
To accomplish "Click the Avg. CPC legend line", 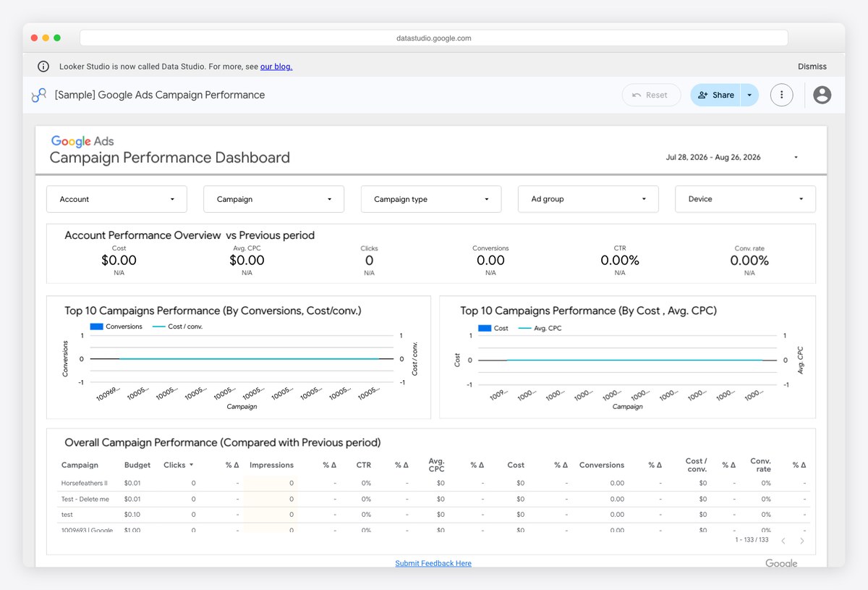I will (524, 328).
